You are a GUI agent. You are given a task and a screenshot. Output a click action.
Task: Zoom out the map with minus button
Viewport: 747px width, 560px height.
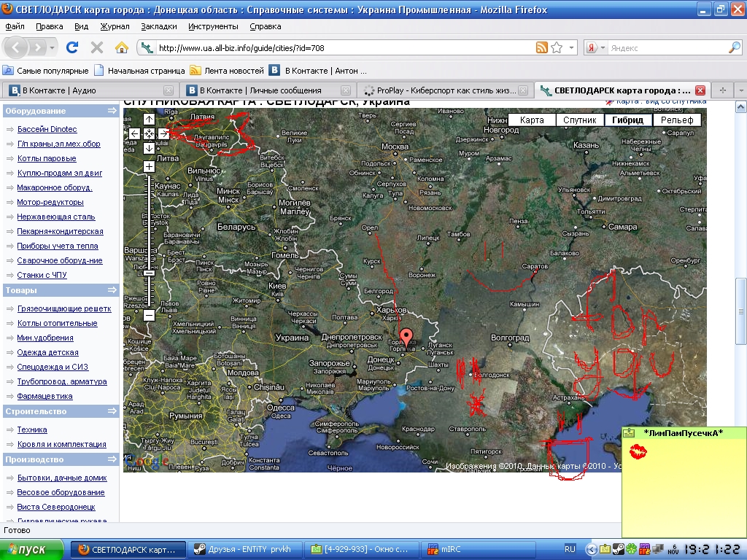click(149, 315)
